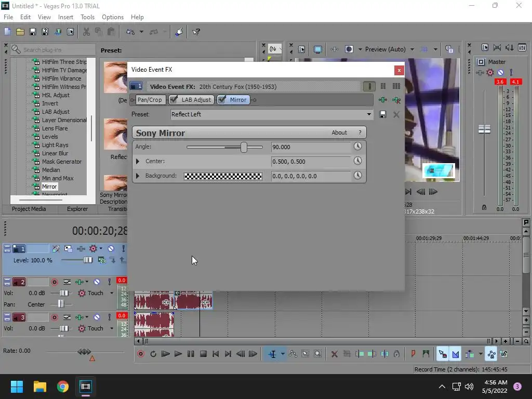
Task: Toggle the Mirror effect checkbox
Action: (x=222, y=100)
